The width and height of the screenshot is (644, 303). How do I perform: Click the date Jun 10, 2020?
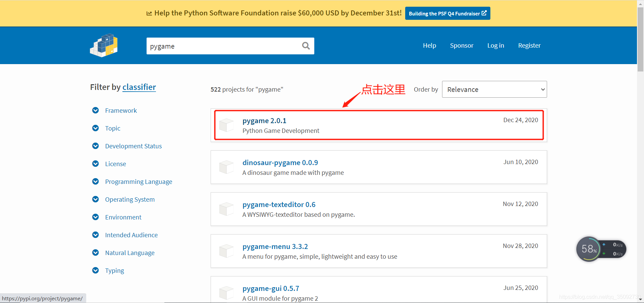coord(521,162)
